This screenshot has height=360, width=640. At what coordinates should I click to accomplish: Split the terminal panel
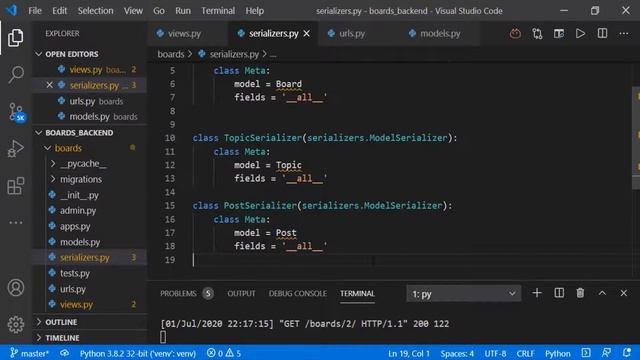[559, 293]
